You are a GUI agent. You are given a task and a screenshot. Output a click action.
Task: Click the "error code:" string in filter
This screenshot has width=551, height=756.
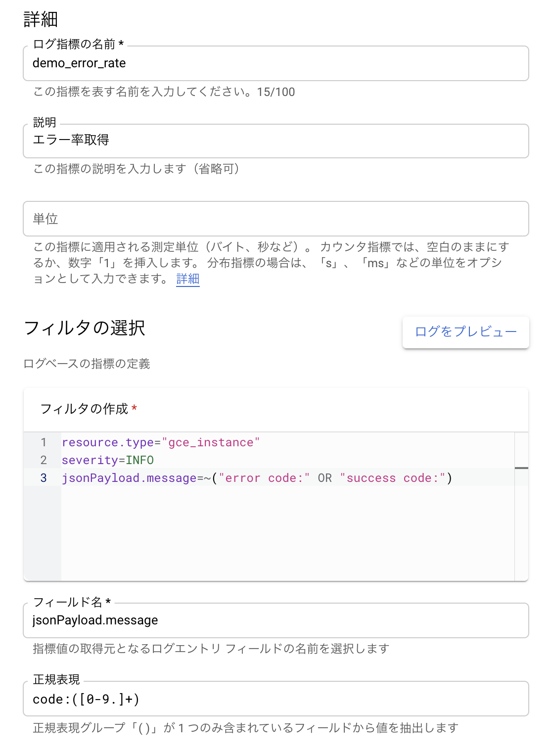265,478
